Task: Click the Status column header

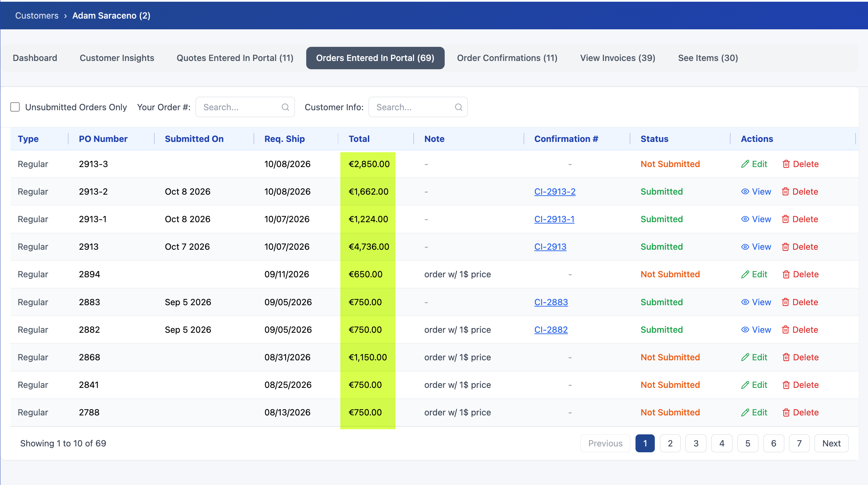Action: click(x=654, y=139)
